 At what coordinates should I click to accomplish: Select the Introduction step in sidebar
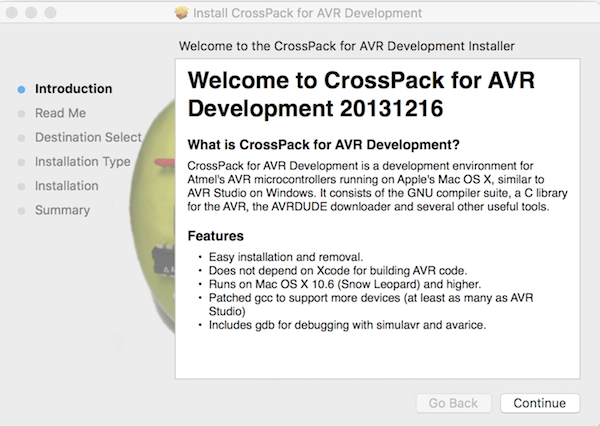tap(73, 89)
